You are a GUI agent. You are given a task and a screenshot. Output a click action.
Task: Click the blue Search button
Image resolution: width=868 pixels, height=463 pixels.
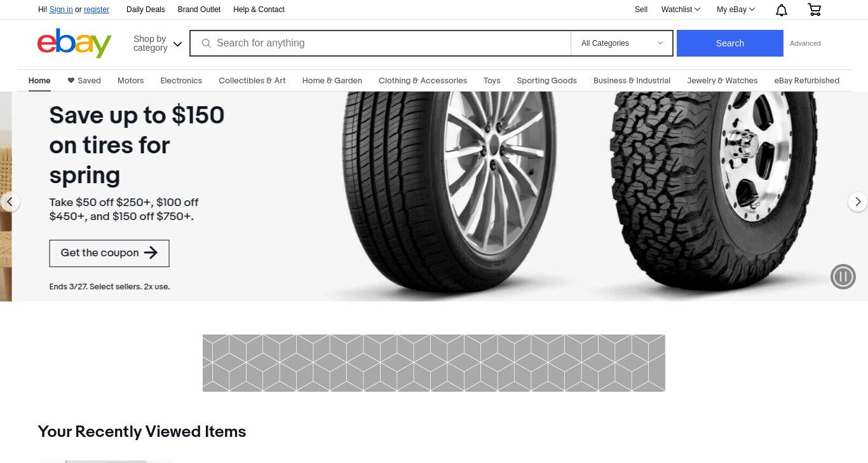click(730, 43)
